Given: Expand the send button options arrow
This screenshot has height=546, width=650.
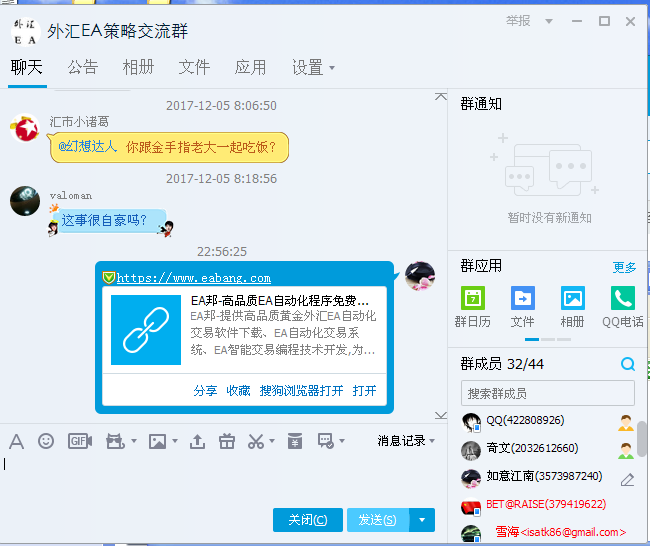Looking at the screenshot, I should (x=424, y=519).
